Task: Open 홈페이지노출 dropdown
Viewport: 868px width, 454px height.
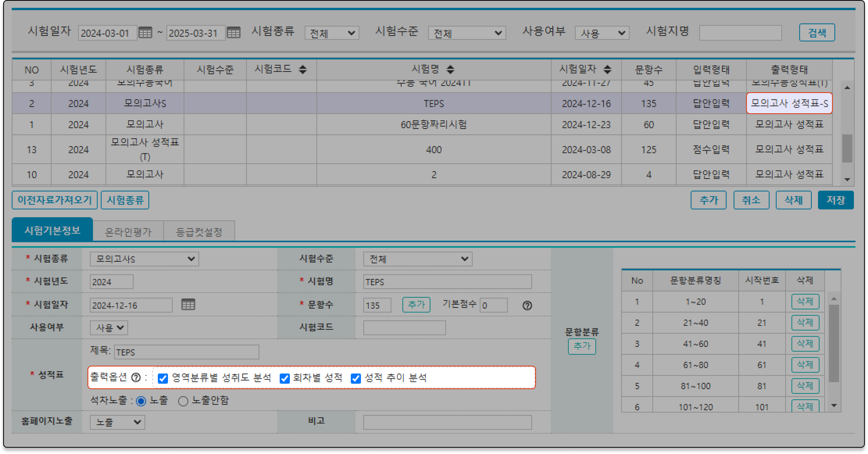Action: pos(117,422)
